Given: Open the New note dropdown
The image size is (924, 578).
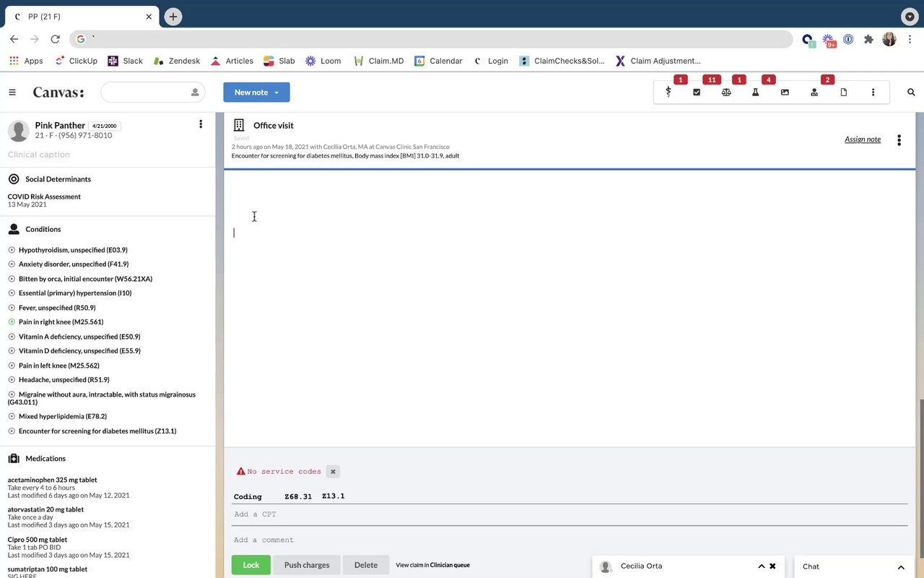Looking at the screenshot, I should click(256, 92).
